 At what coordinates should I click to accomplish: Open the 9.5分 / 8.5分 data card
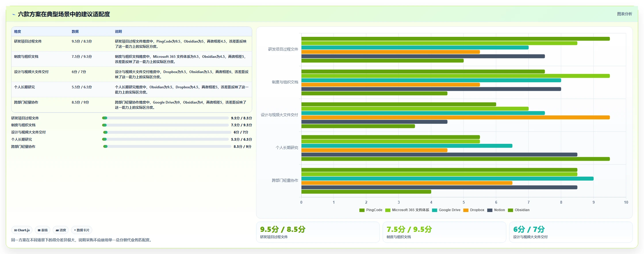click(x=318, y=232)
